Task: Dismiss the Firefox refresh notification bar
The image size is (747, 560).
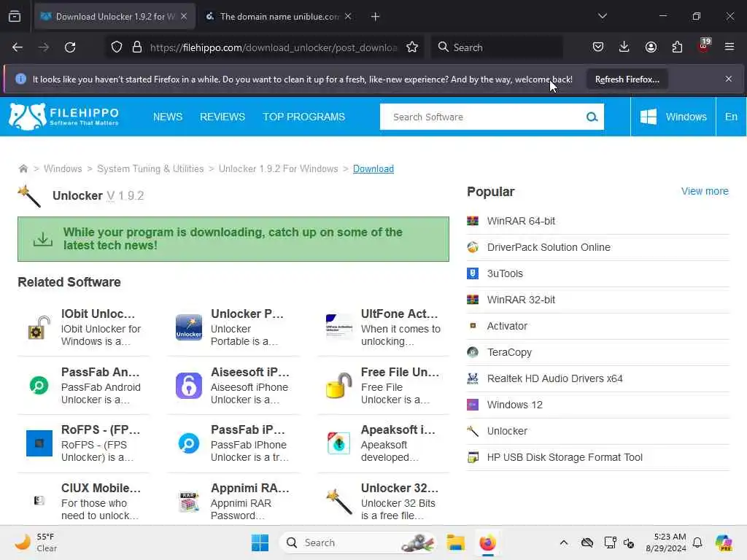Action: [729, 79]
